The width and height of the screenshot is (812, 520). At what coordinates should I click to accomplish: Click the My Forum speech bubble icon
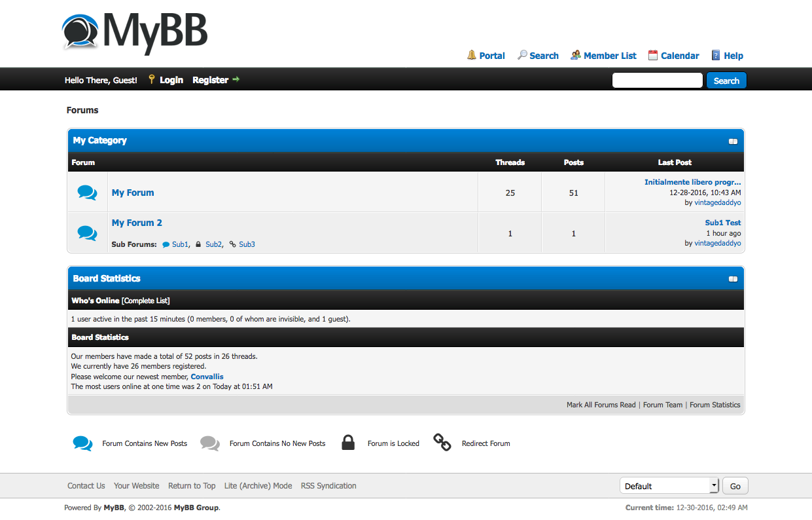(87, 193)
